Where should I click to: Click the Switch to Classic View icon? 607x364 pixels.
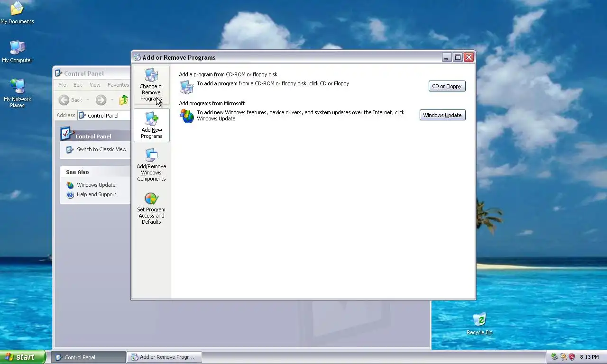point(70,150)
